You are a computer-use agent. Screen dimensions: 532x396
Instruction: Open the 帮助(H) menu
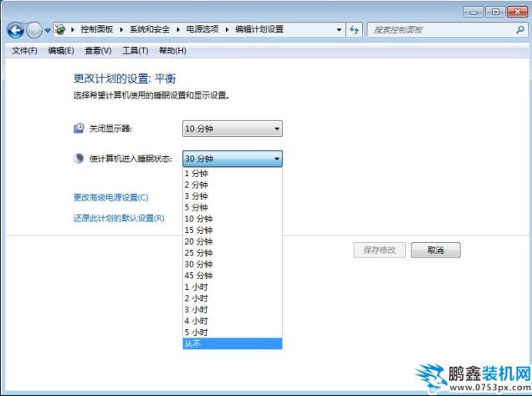coord(172,51)
